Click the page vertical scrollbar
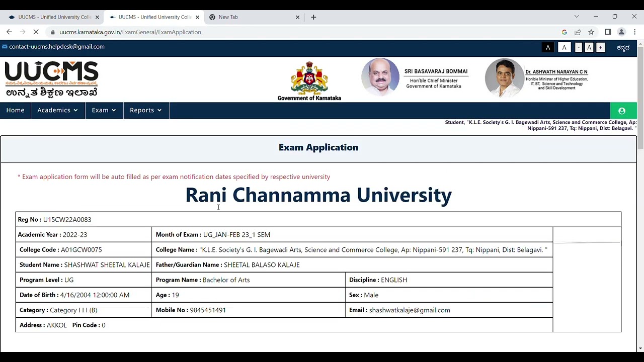644x362 pixels. [x=640, y=98]
